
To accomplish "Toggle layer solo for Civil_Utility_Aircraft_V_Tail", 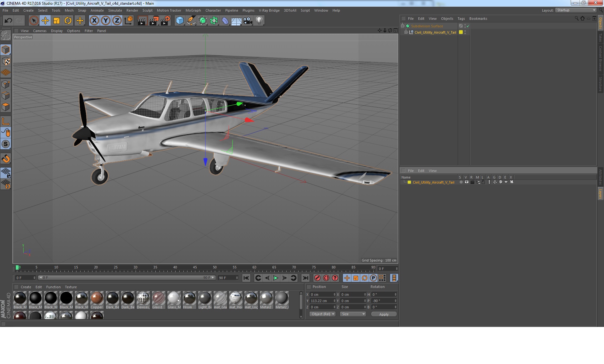I will pyautogui.click(x=461, y=182).
